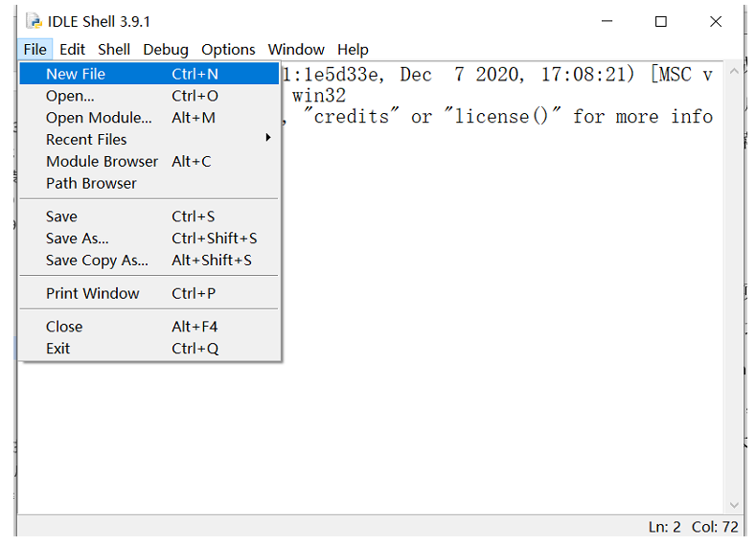
Task: Open the Debug menu
Action: pyautogui.click(x=166, y=50)
